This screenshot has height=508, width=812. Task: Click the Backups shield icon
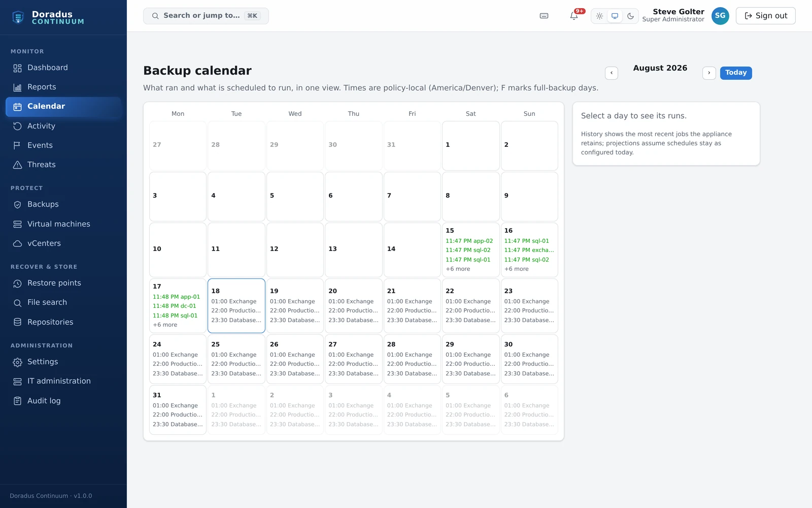coord(17,205)
